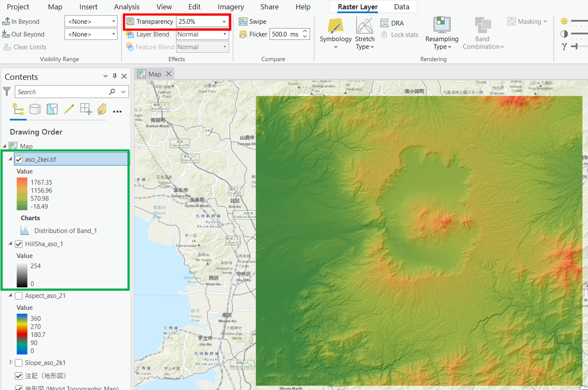The height and width of the screenshot is (390, 588).
Task: Increase the Flicker interval stepper
Action: point(305,31)
